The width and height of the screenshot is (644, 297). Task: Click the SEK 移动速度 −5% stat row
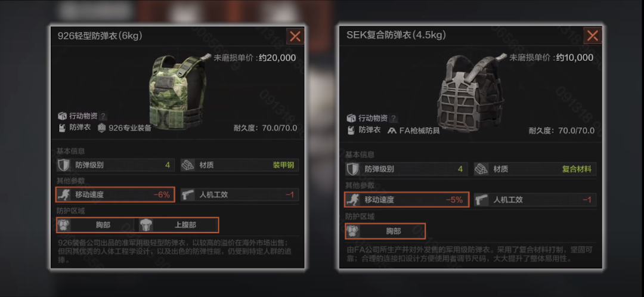tap(407, 200)
